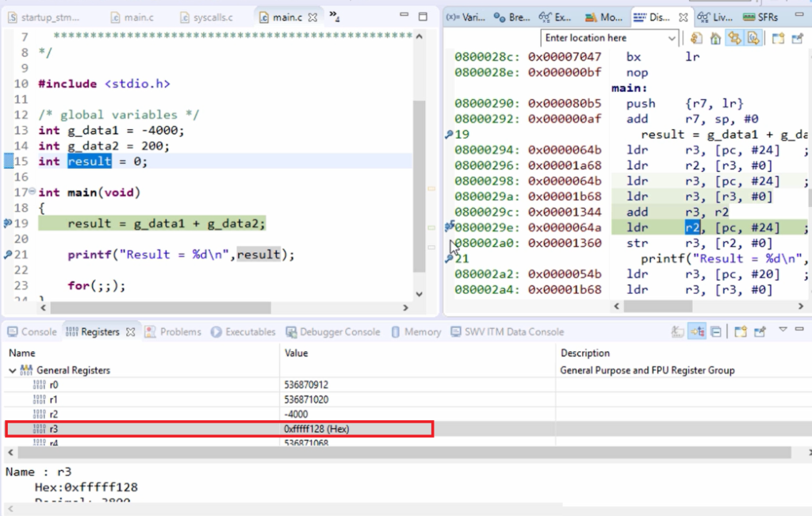The height and width of the screenshot is (516, 812).
Task: Go to program counter home icon
Action: pyautogui.click(x=716, y=38)
